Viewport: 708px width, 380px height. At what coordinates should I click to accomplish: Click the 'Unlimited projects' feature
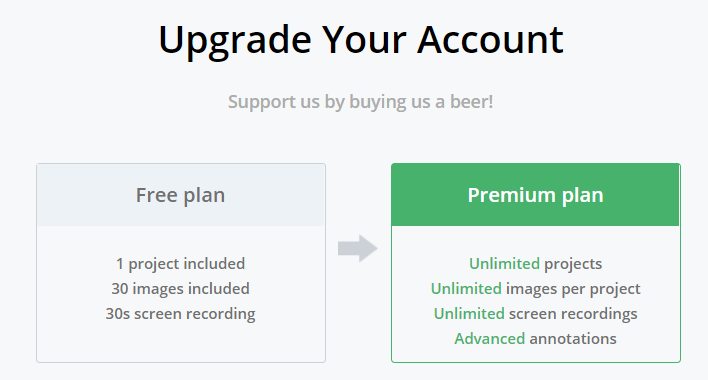pyautogui.click(x=536, y=264)
